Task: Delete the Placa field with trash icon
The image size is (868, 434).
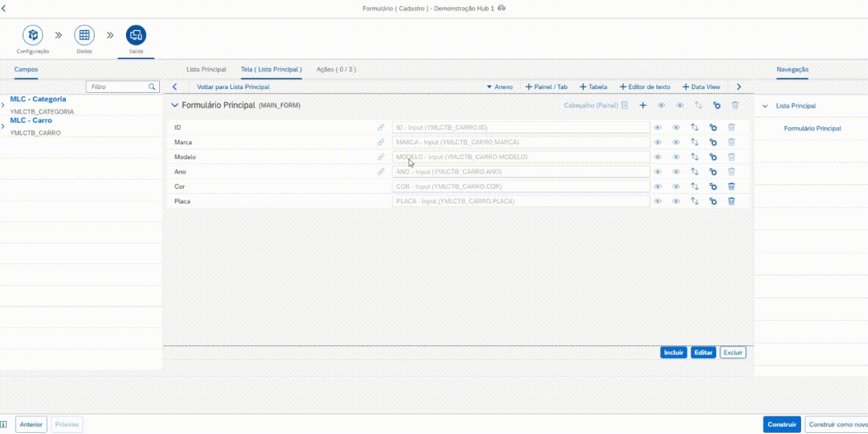Action: coord(731,201)
